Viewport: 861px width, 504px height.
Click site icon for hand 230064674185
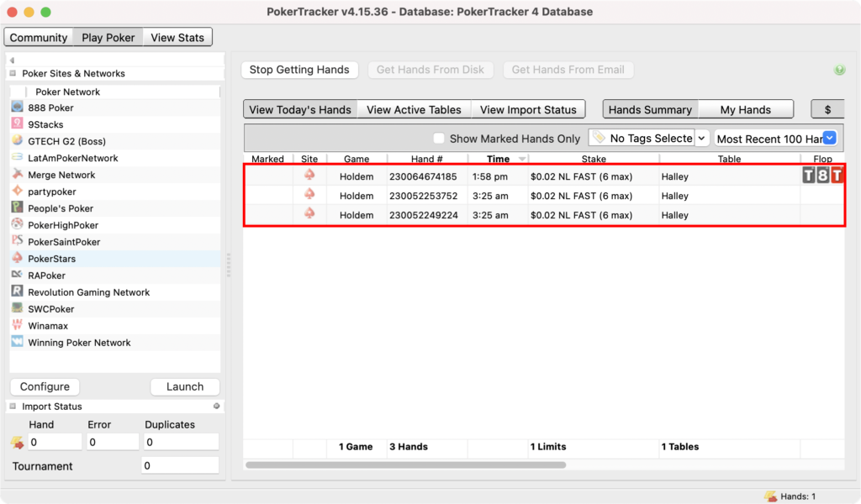309,176
